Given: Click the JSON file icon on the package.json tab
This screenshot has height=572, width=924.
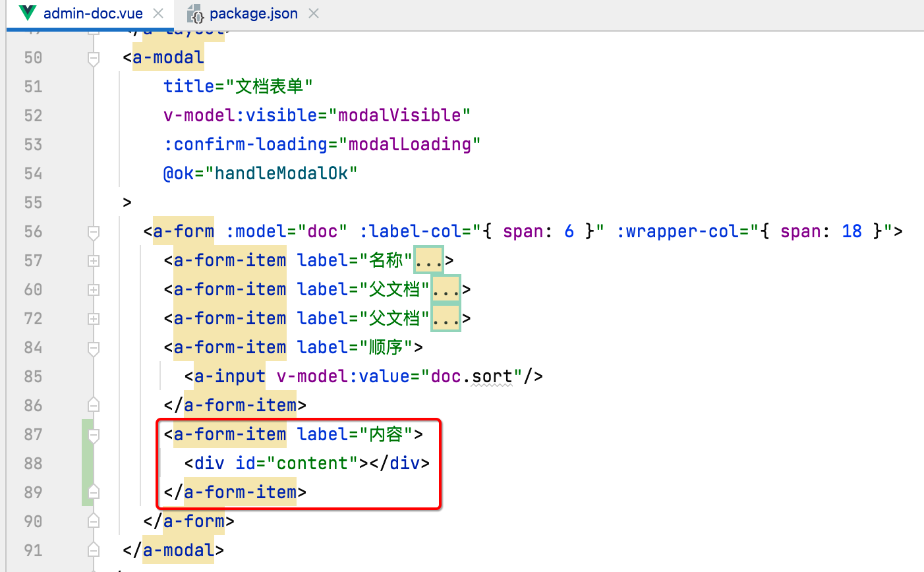Looking at the screenshot, I should tap(194, 13).
